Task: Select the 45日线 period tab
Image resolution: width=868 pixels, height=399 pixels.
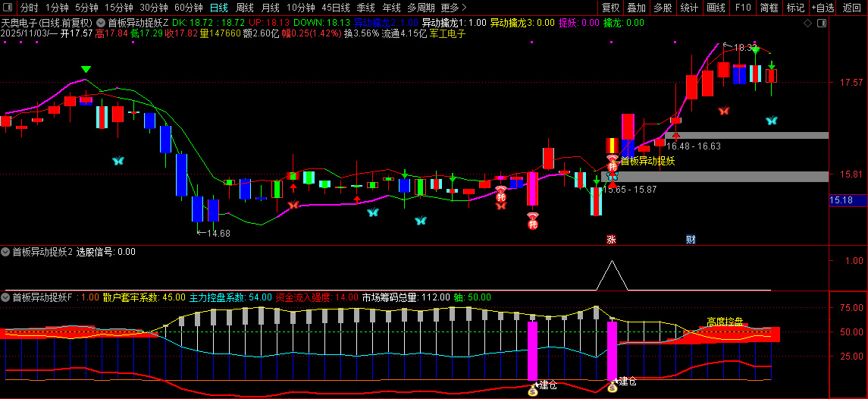Action: coord(336,8)
